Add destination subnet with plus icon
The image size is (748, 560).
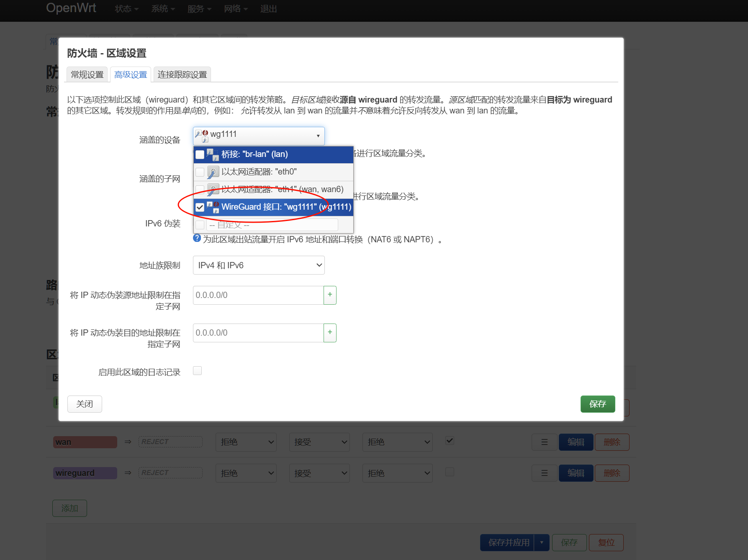[x=330, y=333]
